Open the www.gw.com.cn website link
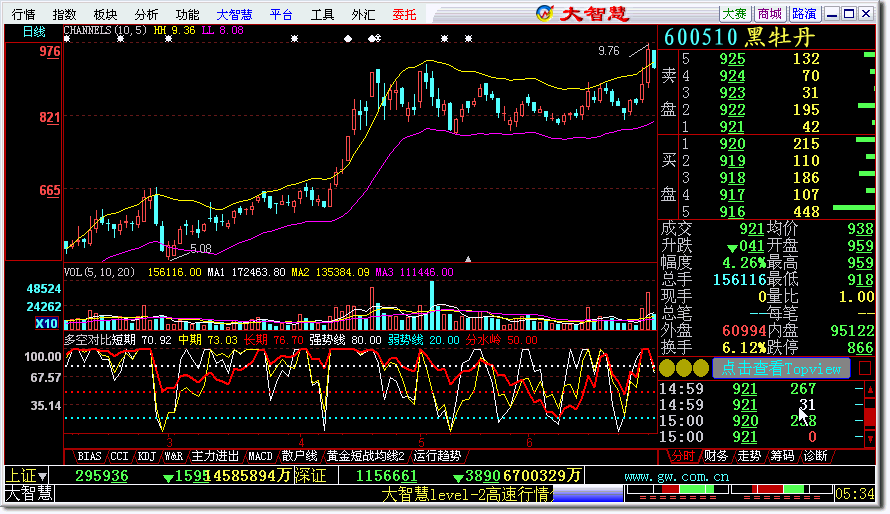This screenshot has width=890, height=514. pos(677,477)
